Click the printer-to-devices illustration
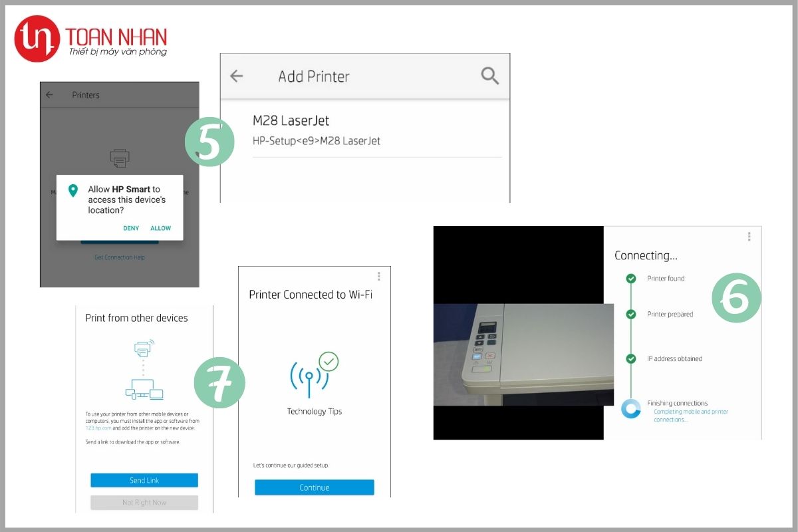 click(144, 369)
